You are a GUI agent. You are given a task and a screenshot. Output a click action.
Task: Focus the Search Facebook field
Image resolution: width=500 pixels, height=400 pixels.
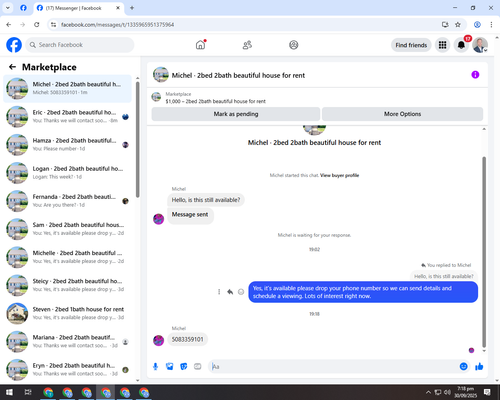80,45
